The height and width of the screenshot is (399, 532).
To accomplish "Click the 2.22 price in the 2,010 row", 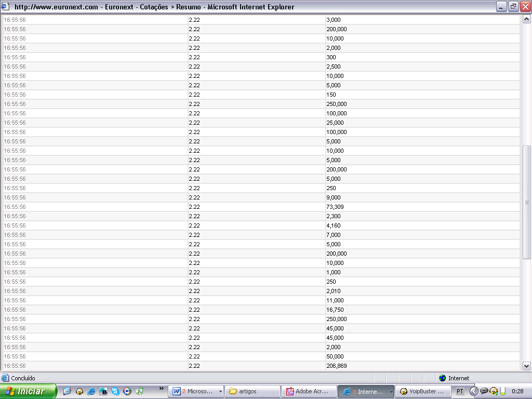I will 194,291.
